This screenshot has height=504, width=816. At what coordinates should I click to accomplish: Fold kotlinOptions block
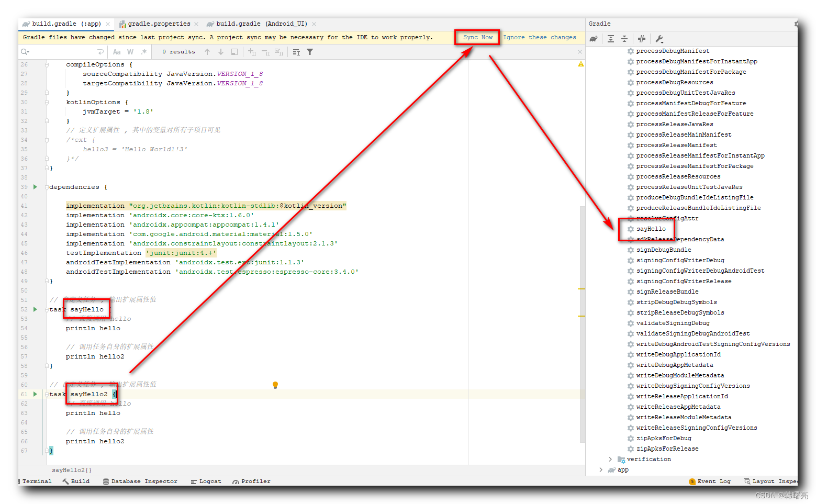(47, 102)
